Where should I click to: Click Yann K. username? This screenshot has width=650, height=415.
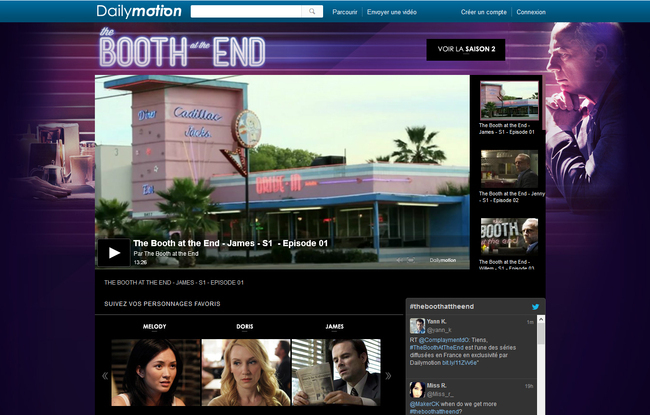pos(437,322)
